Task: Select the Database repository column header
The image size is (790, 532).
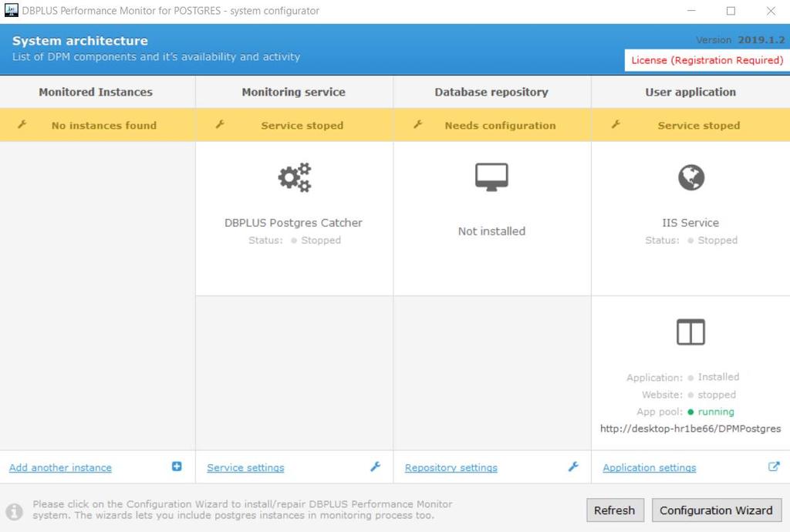Action: coord(491,92)
